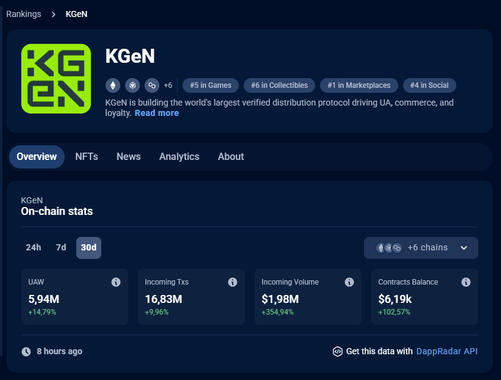The image size is (501, 380).
Task: Click the chevron arrow on chains dropdown
Action: click(464, 248)
